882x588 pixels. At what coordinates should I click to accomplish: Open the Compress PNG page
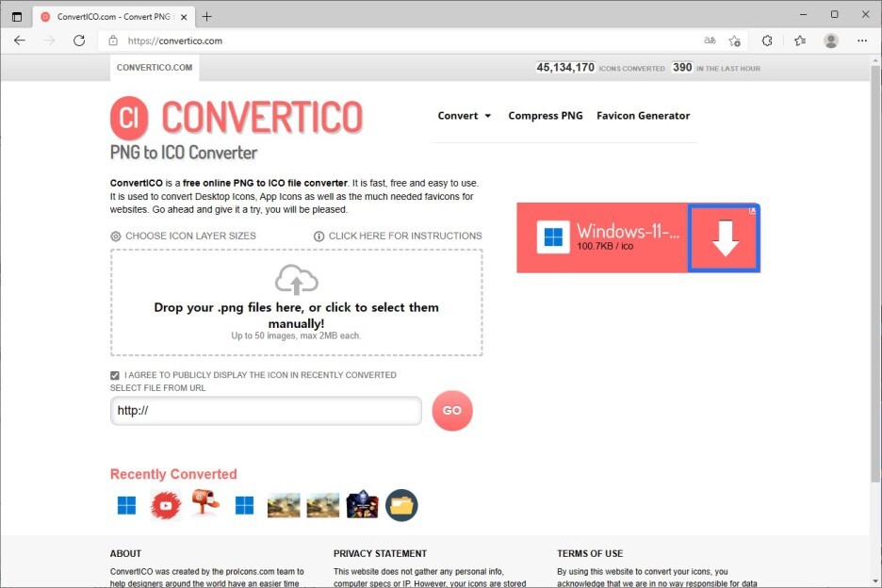click(x=545, y=115)
